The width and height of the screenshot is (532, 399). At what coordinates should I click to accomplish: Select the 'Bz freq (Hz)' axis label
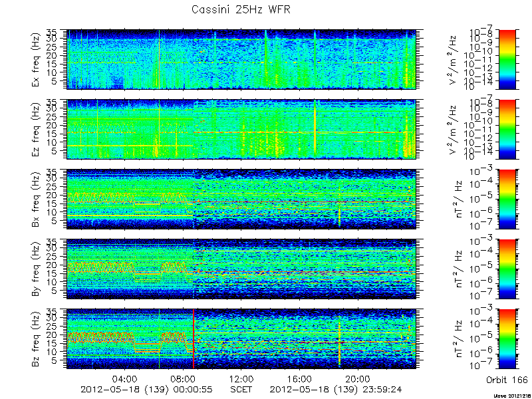click(x=36, y=339)
